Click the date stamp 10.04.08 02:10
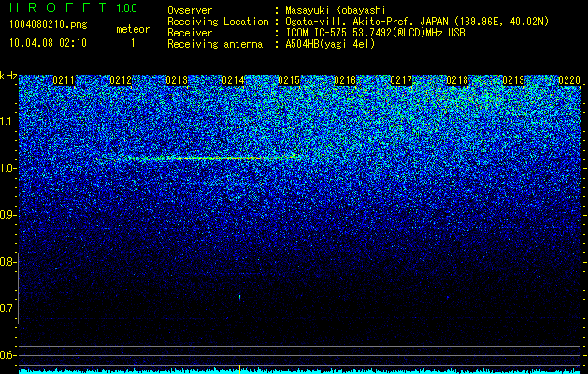The image size is (588, 374). point(48,43)
